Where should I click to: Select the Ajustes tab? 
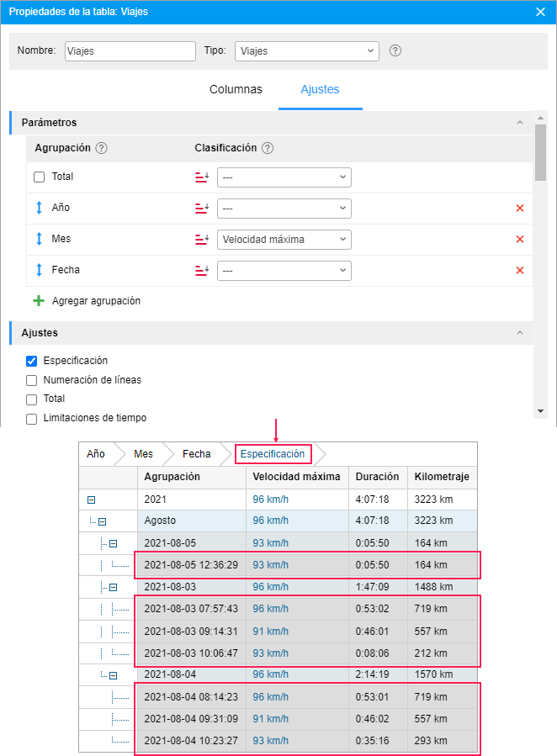320,89
